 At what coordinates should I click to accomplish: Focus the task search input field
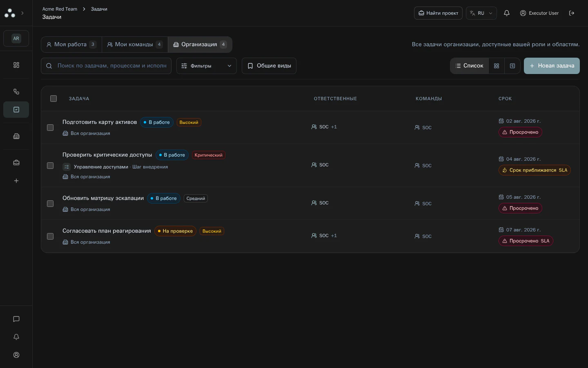(106, 66)
